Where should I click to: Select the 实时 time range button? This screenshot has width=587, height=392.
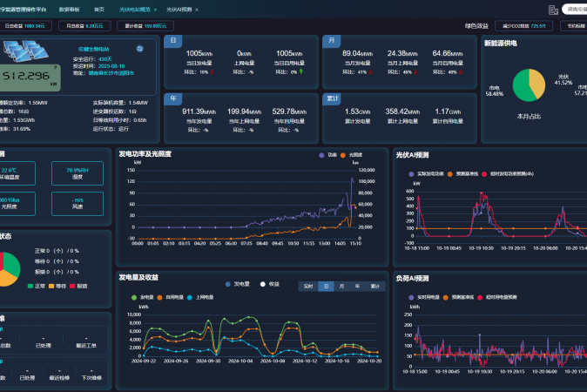coord(307,286)
